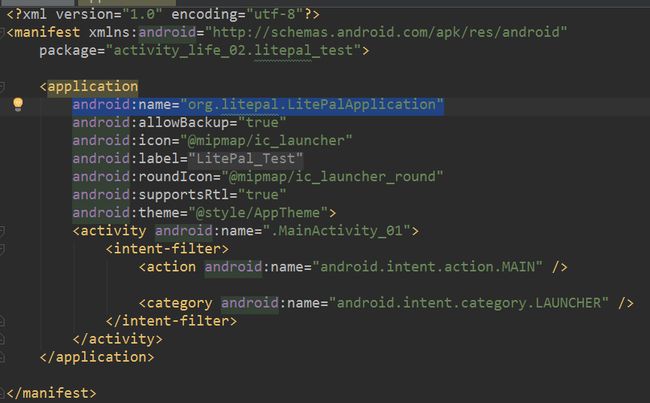Click the "@mipmap/ic_launcher_round" value
This screenshot has height=403, width=650.
point(332,177)
